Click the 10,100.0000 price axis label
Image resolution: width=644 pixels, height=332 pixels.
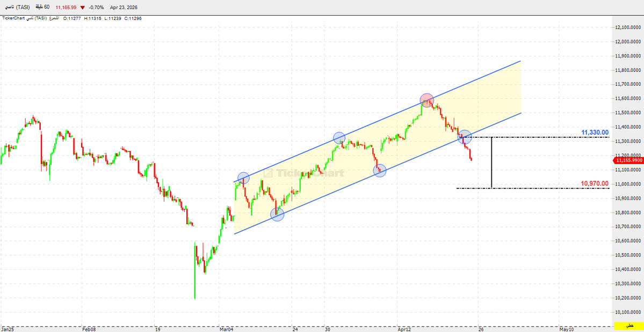point(628,312)
